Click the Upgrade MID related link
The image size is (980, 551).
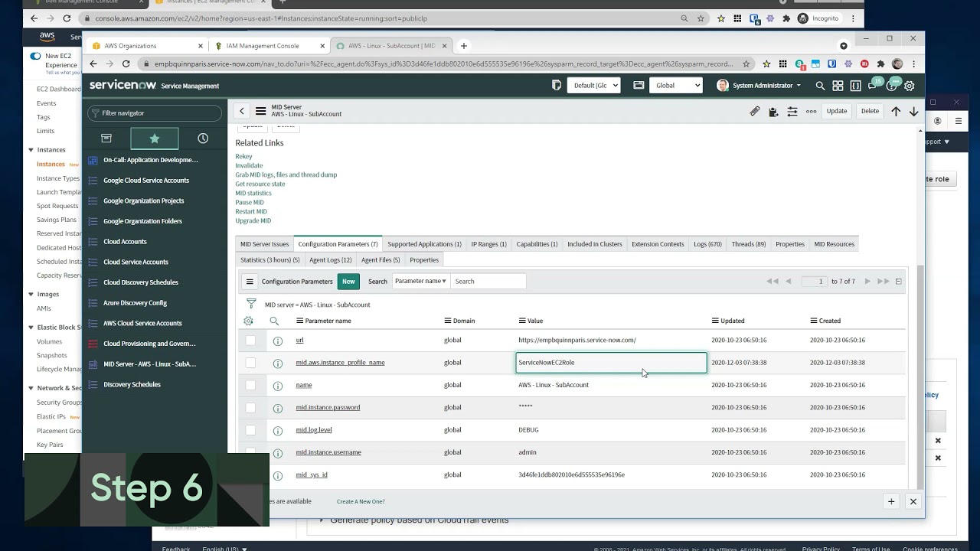pos(253,221)
